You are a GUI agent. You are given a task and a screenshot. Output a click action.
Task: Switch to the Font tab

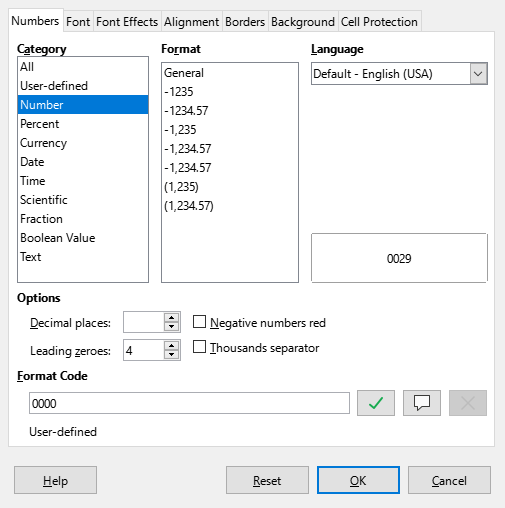78,22
